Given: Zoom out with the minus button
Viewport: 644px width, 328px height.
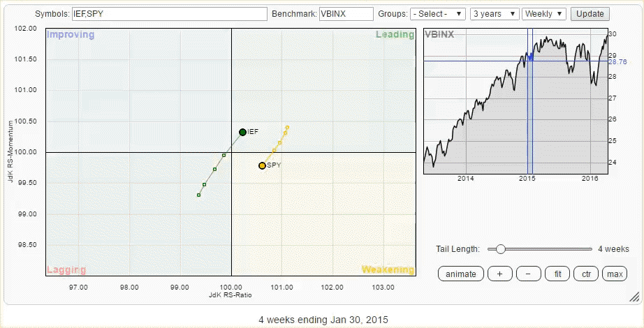Looking at the screenshot, I should [x=528, y=274].
